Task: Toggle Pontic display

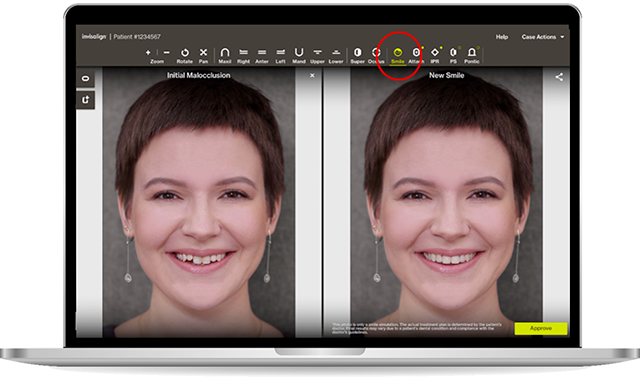Action: pyautogui.click(x=472, y=56)
